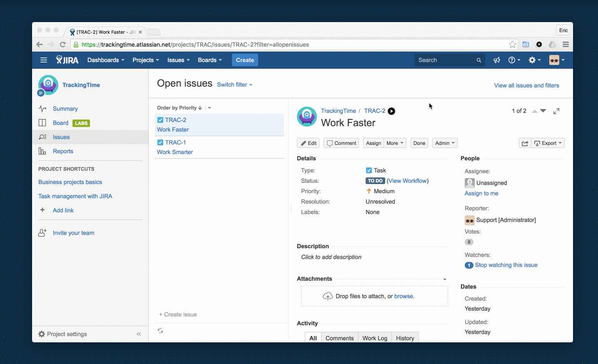Select issue TRAC-1 Work Smarter

pyautogui.click(x=219, y=147)
